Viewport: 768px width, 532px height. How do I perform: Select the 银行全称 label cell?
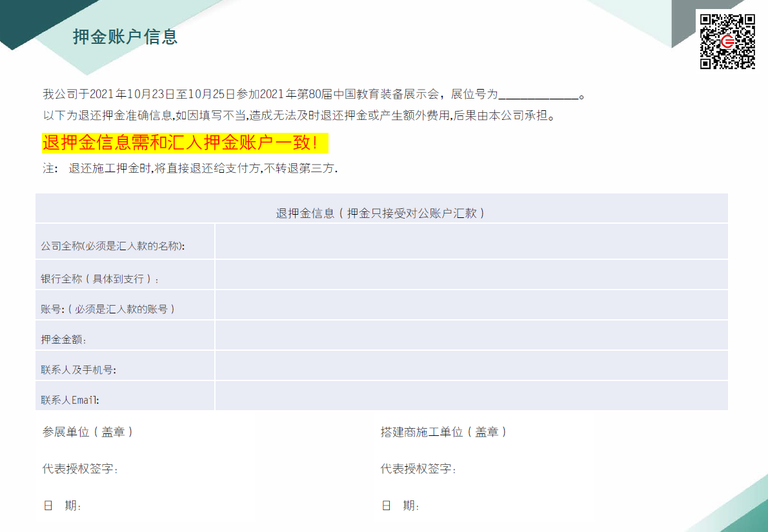(x=100, y=279)
